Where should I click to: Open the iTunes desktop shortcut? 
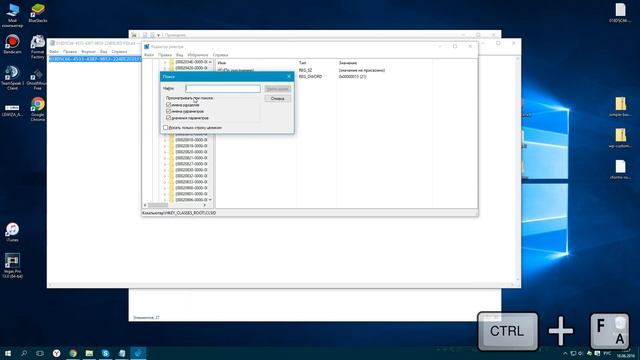point(12,232)
